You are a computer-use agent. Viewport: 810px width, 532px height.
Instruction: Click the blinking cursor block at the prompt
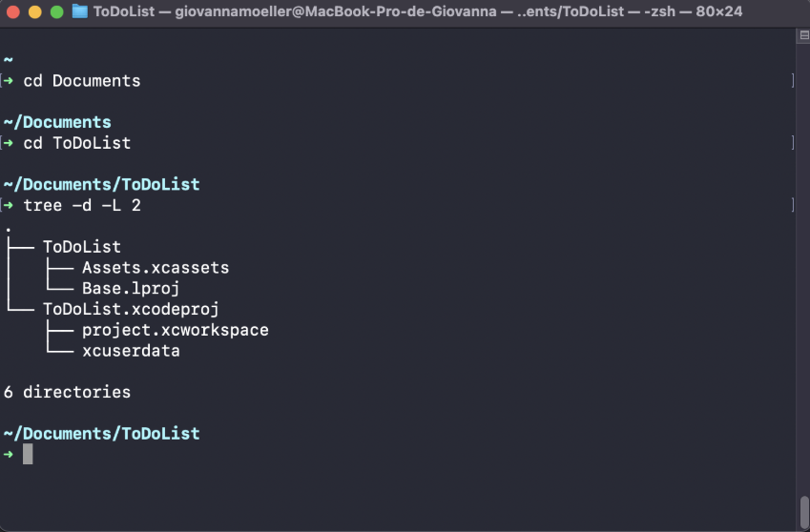28,454
